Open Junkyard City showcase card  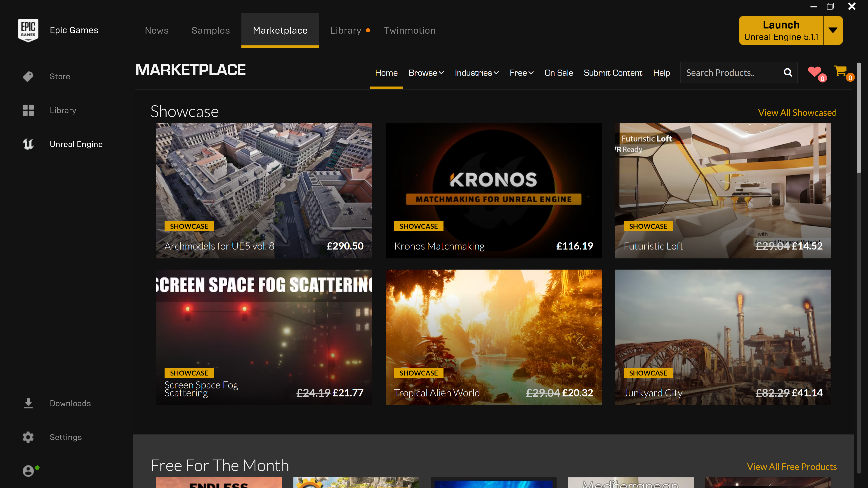[x=723, y=337]
